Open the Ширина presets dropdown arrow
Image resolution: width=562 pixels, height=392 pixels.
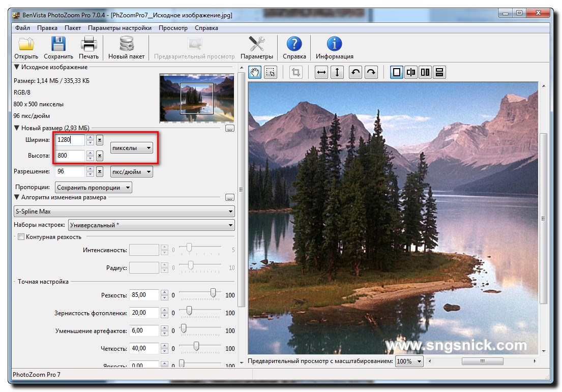(x=100, y=140)
